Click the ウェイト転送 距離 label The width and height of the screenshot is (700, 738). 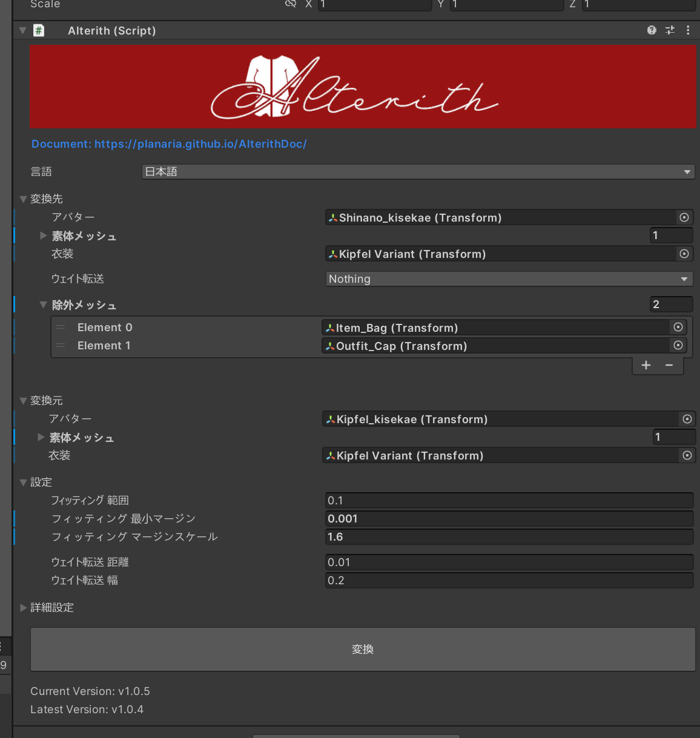point(90,562)
